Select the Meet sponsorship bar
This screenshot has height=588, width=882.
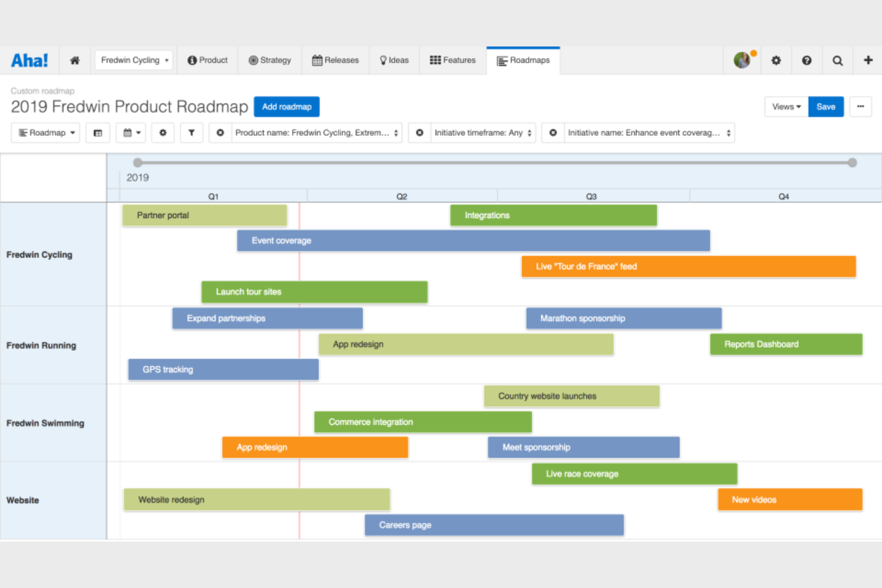click(583, 447)
